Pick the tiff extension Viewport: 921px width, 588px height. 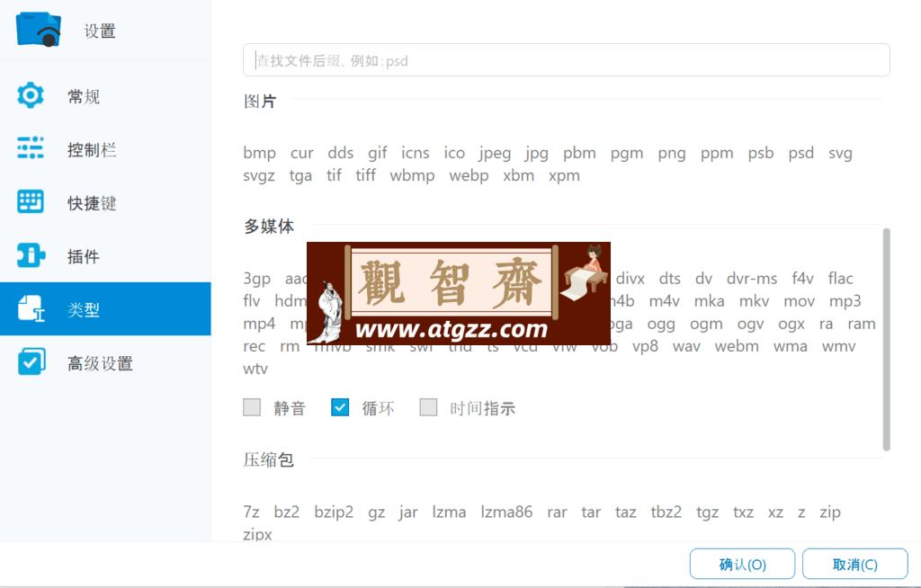pyautogui.click(x=365, y=175)
